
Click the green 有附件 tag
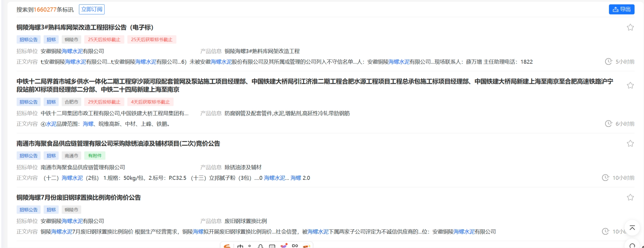click(x=95, y=156)
